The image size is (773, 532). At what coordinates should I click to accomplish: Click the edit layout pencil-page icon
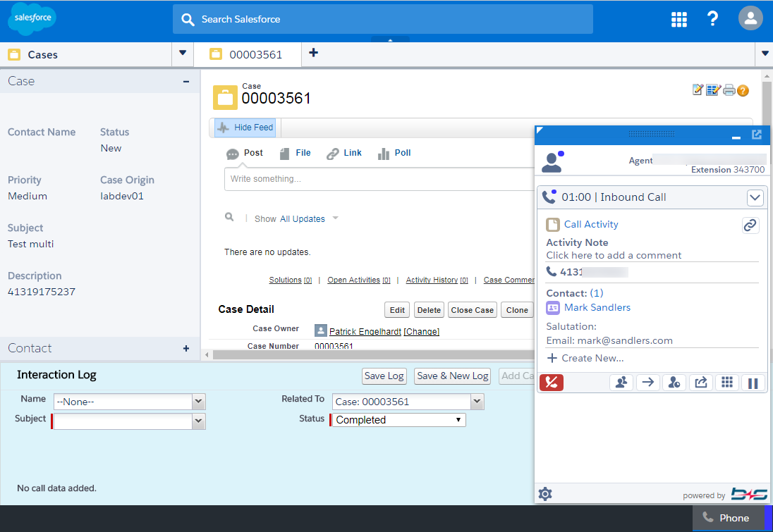tap(698, 89)
